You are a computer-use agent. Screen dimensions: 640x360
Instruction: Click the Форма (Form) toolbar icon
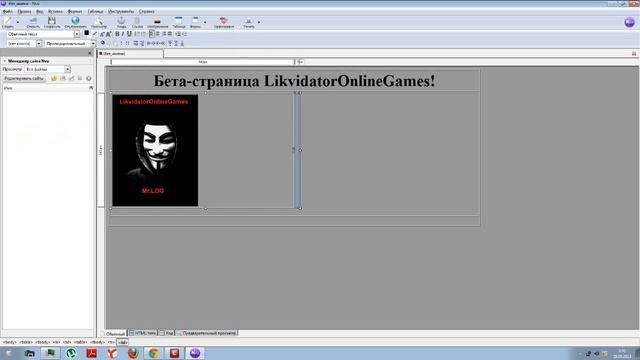tap(196, 22)
